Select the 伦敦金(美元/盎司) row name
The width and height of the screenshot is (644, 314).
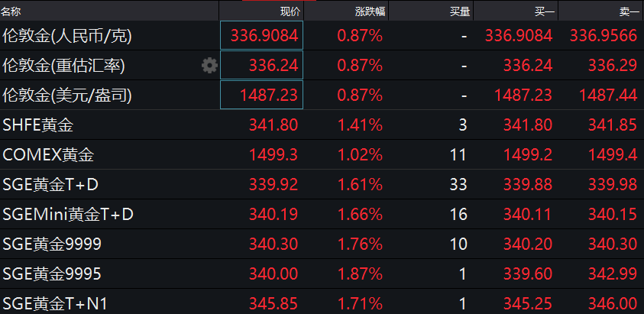coord(67,95)
